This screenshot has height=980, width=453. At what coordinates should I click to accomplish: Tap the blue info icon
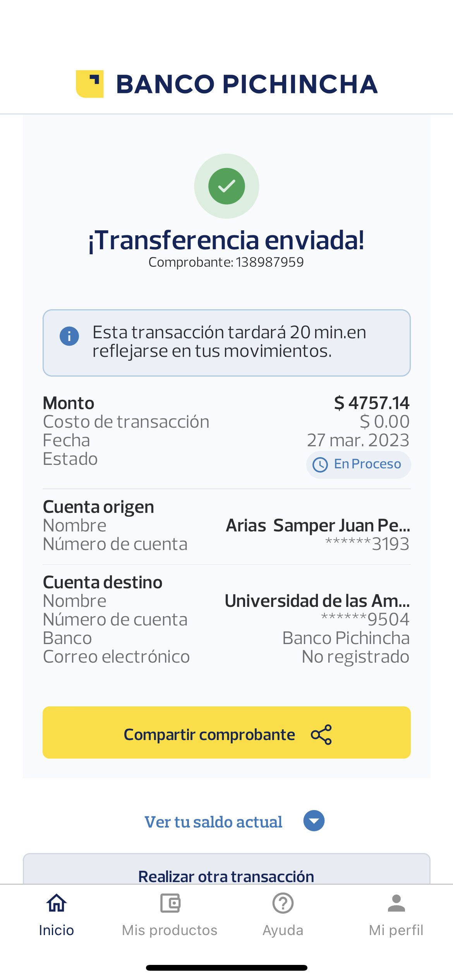[x=69, y=336]
